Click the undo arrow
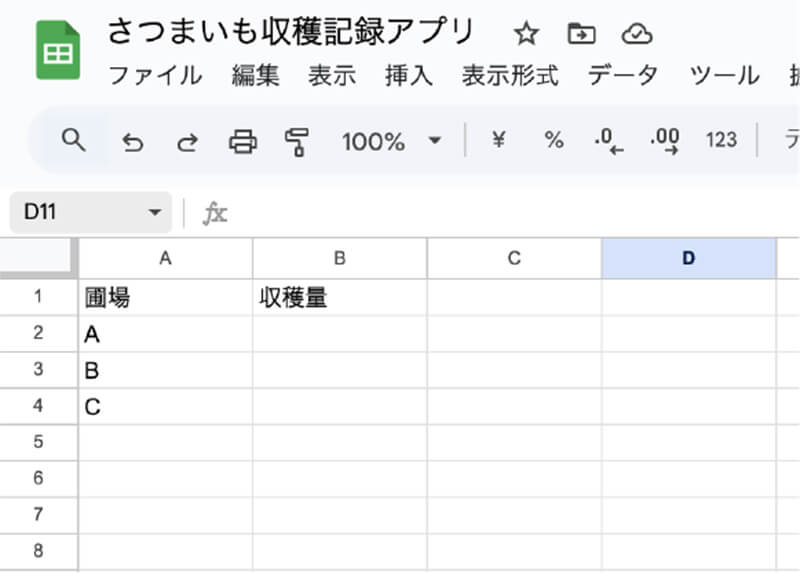The height and width of the screenshot is (573, 800). (x=132, y=142)
